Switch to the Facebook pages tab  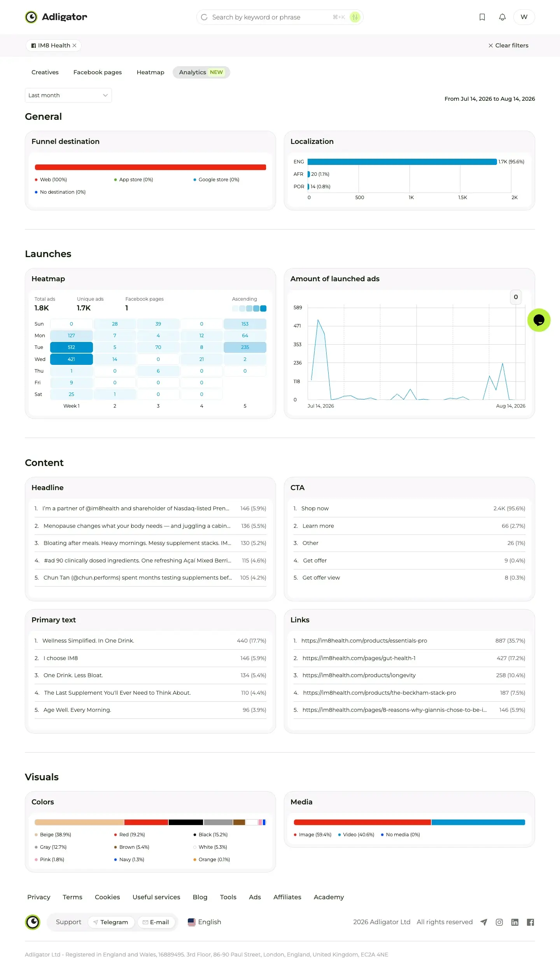click(x=98, y=72)
